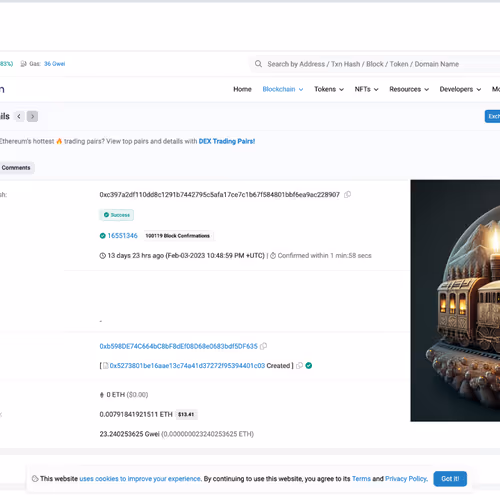
Task: Click the green verified checkmark beside contract
Action: 309,366
